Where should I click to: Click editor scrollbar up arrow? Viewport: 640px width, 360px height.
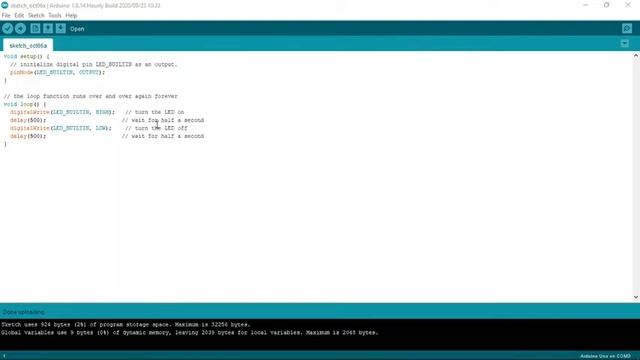pyautogui.click(x=636, y=56)
